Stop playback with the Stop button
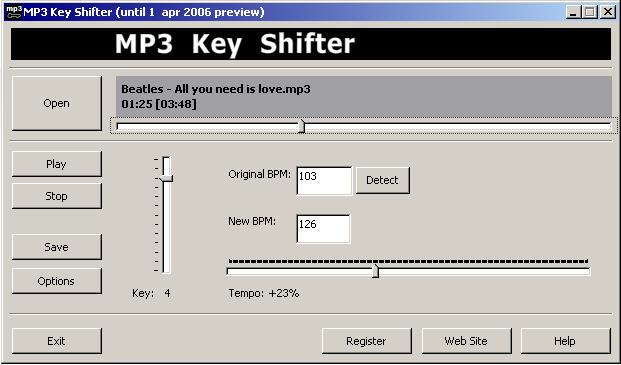Screen dimensions: 621x365 [x=57, y=196]
